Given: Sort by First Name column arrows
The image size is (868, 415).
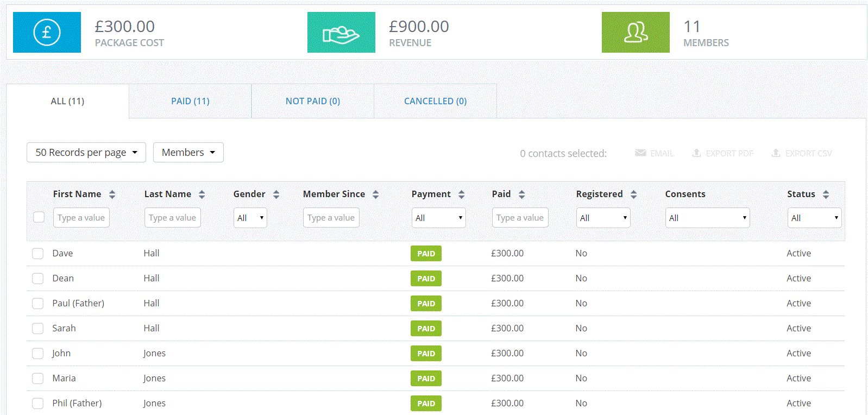Looking at the screenshot, I should coord(112,194).
